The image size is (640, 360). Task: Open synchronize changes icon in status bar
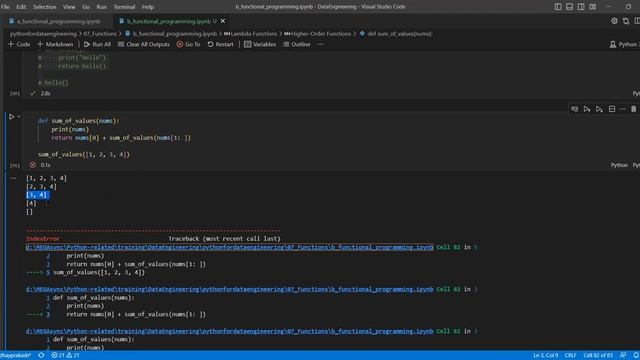click(41, 356)
